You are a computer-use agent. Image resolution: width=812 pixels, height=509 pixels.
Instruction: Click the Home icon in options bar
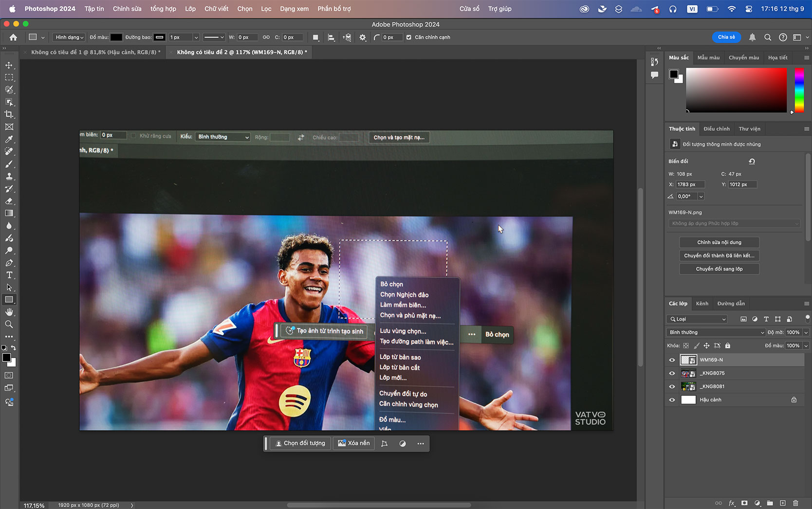pos(13,37)
